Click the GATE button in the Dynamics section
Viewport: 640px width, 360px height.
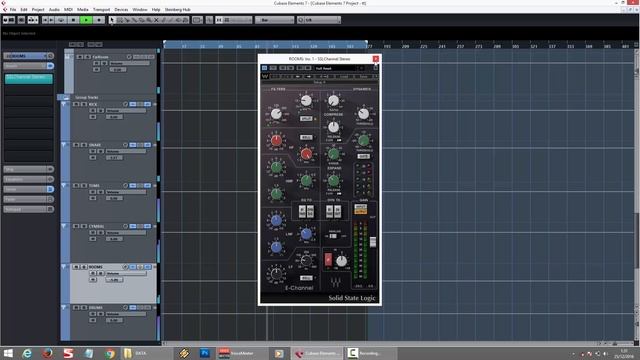point(363,156)
